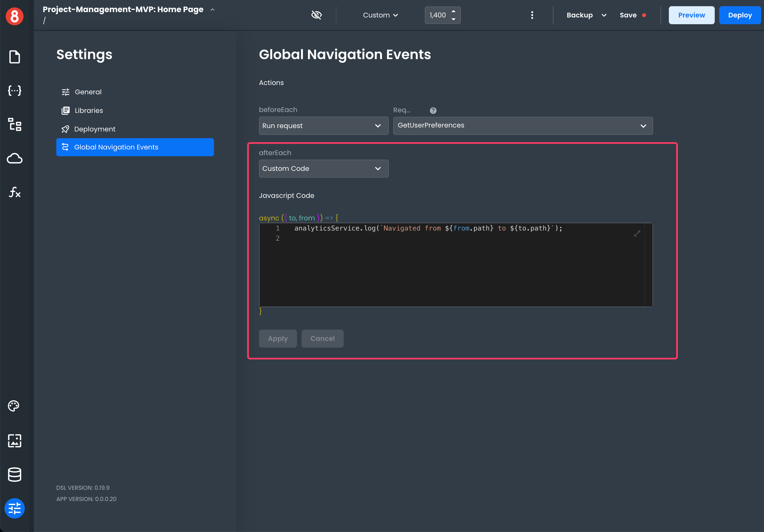
Task: Open the Custom viewport size dropdown
Action: click(x=380, y=15)
